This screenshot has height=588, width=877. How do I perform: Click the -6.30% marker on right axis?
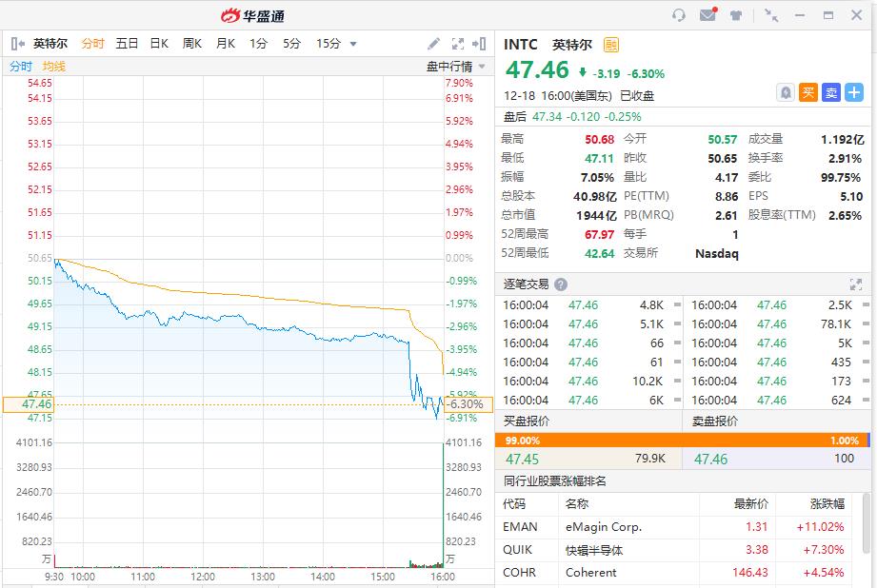tap(468, 404)
